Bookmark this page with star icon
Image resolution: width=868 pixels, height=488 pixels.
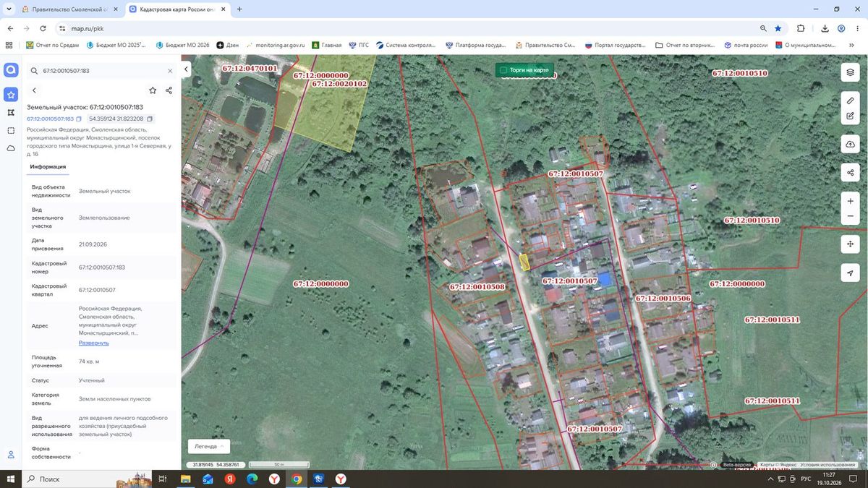tap(778, 28)
